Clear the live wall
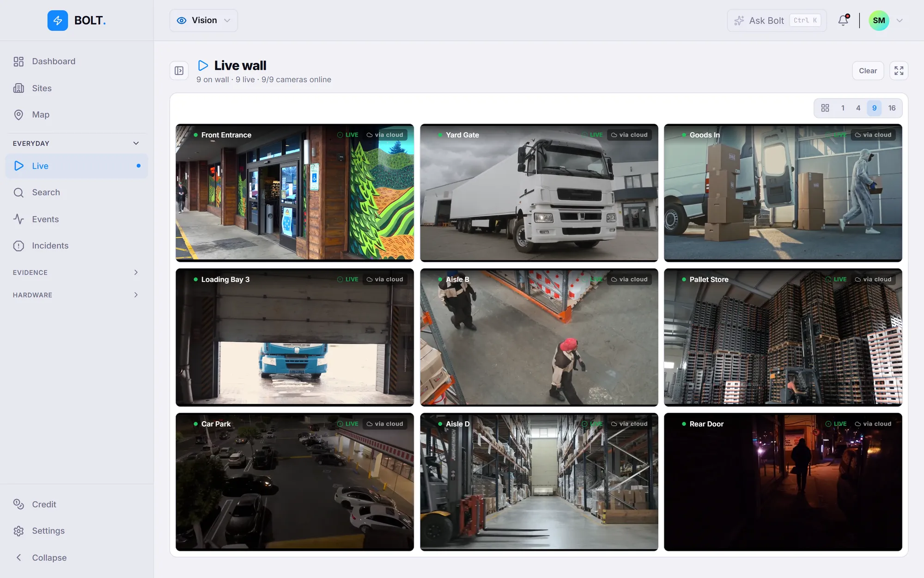The width and height of the screenshot is (924, 578). click(x=868, y=71)
